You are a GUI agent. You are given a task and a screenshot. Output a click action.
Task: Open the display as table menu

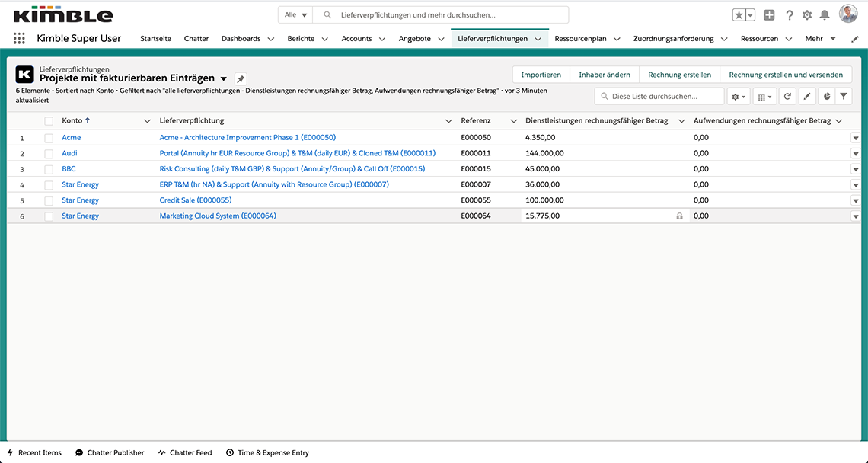764,97
